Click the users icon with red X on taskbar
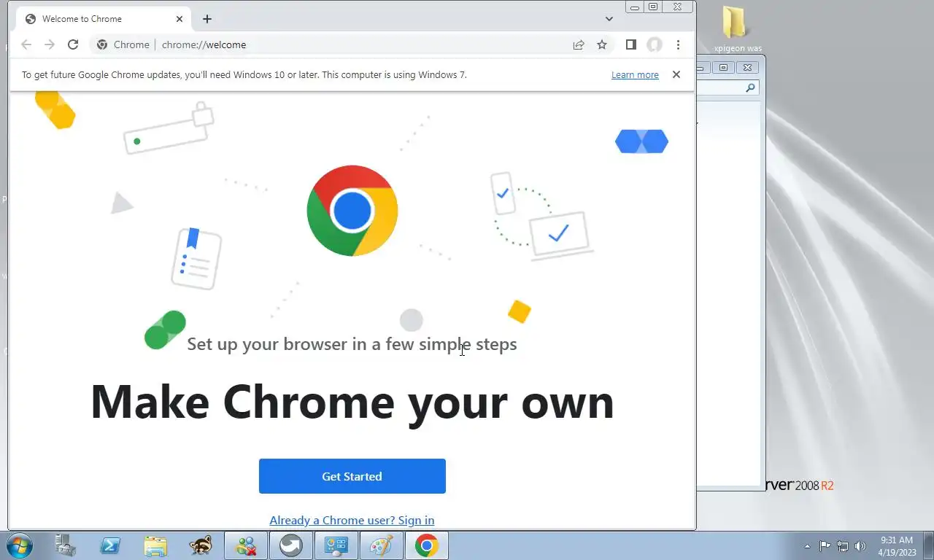 click(x=246, y=545)
